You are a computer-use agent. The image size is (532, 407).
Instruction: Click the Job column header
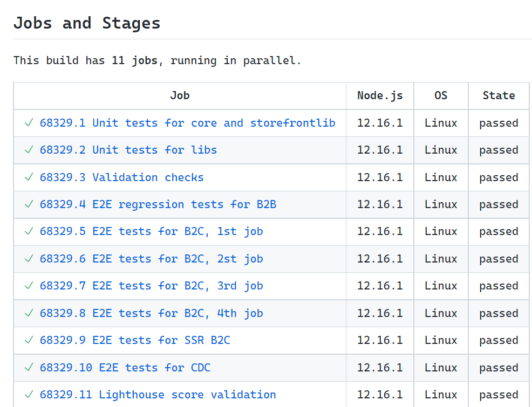180,95
